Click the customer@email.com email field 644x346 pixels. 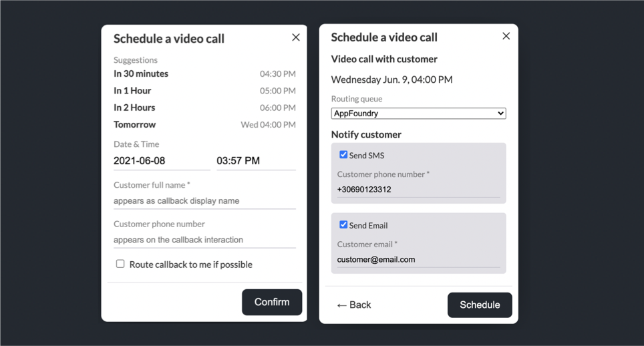tap(418, 260)
